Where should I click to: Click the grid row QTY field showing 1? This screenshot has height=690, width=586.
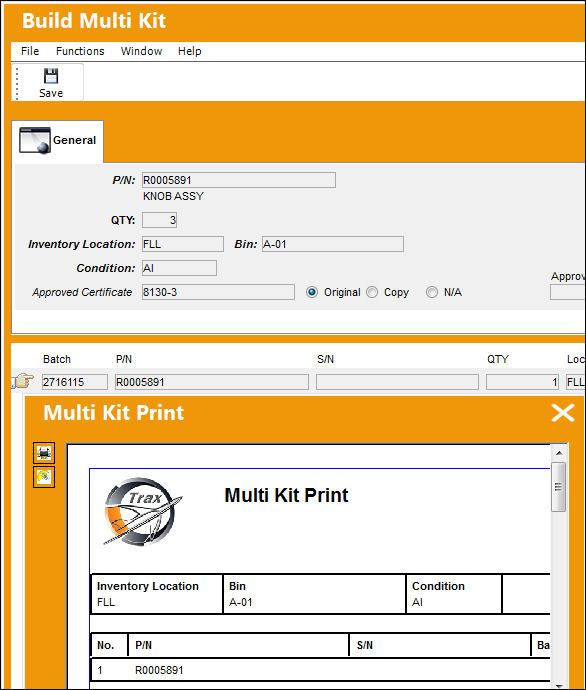(522, 382)
